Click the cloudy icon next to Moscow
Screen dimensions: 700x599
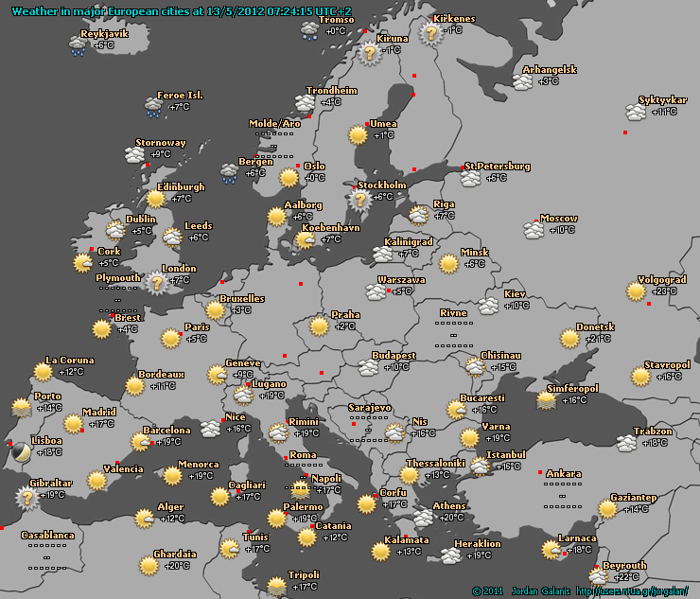tap(534, 230)
